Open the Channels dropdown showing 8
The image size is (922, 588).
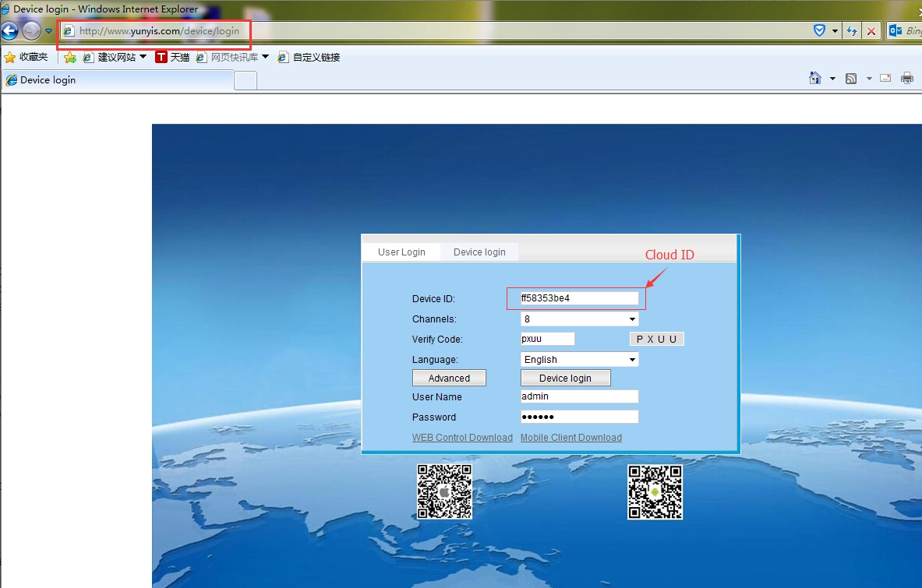[x=579, y=319]
